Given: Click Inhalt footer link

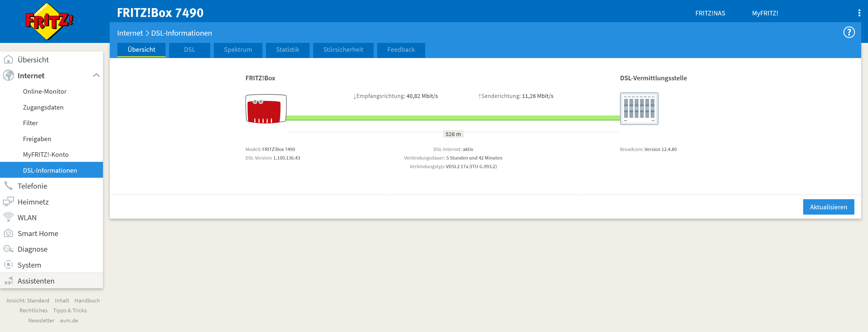Looking at the screenshot, I should tap(62, 301).
